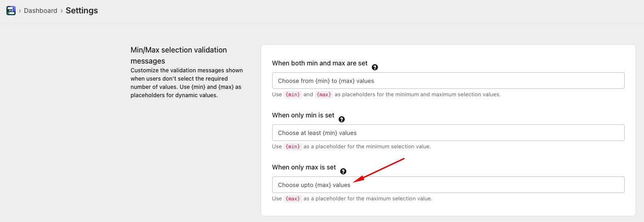Select the "Choose upto {max} values" text field

pyautogui.click(x=448, y=185)
